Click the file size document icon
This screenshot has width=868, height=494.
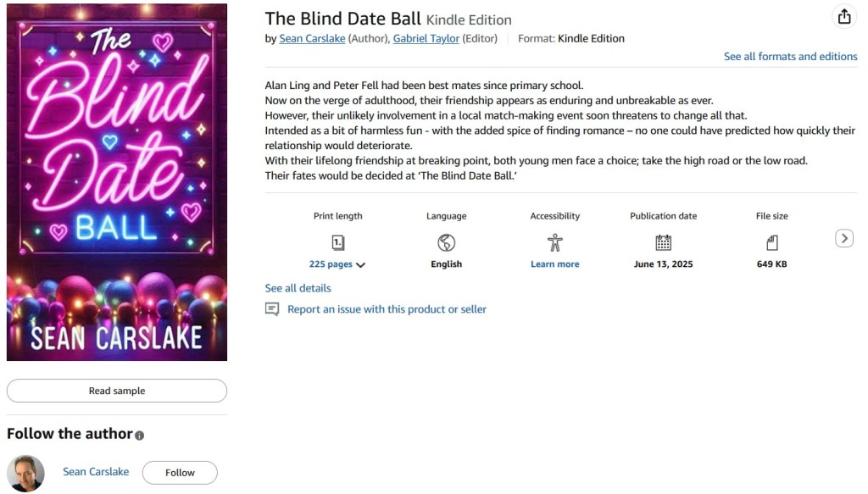pyautogui.click(x=771, y=243)
